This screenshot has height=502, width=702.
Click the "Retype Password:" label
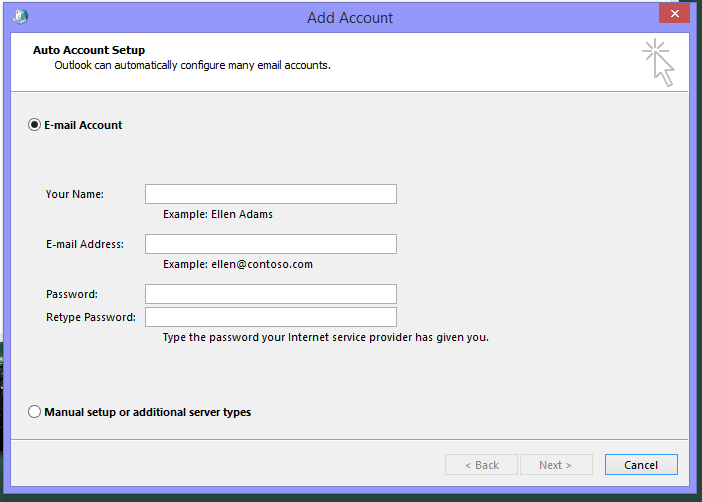[90, 317]
